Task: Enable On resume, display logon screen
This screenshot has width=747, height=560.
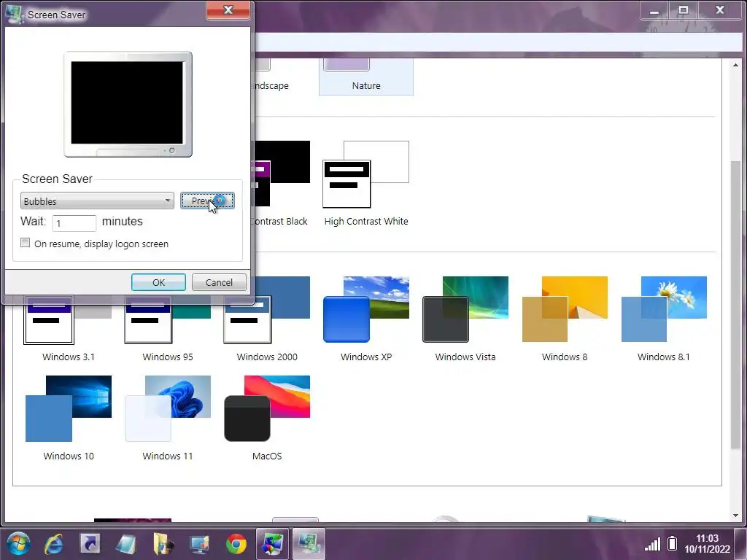Action: [26, 243]
